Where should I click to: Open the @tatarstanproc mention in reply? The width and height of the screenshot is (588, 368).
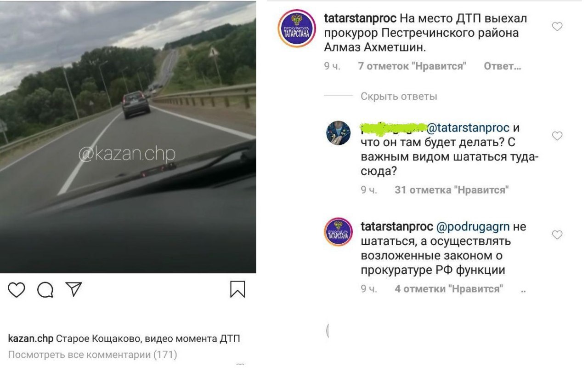point(469,128)
